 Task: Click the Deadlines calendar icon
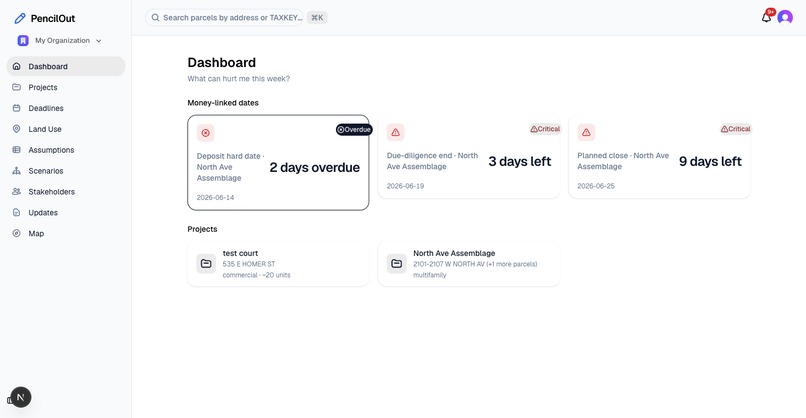16,108
